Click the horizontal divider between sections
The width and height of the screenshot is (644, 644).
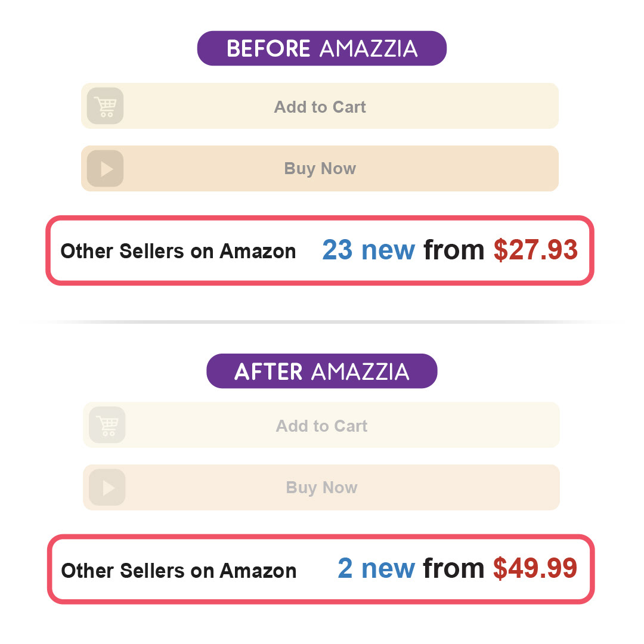pyautogui.click(x=322, y=322)
